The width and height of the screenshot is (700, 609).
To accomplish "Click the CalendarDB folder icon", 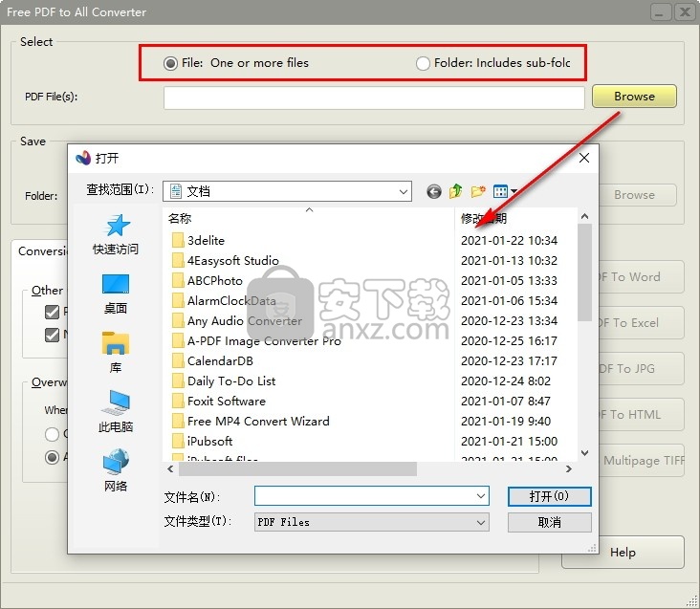I will pos(178,360).
